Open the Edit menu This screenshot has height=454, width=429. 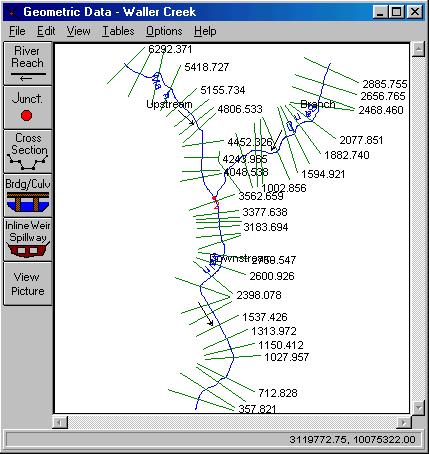click(x=46, y=31)
